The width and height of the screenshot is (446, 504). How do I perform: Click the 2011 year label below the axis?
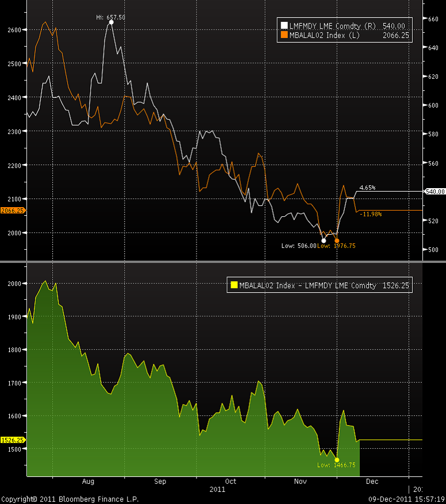217,490
